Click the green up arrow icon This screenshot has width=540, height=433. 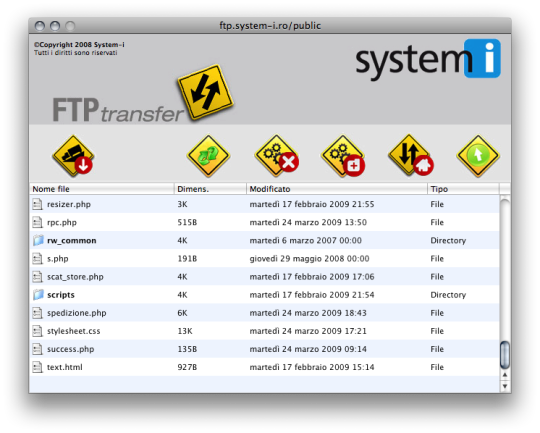point(478,156)
